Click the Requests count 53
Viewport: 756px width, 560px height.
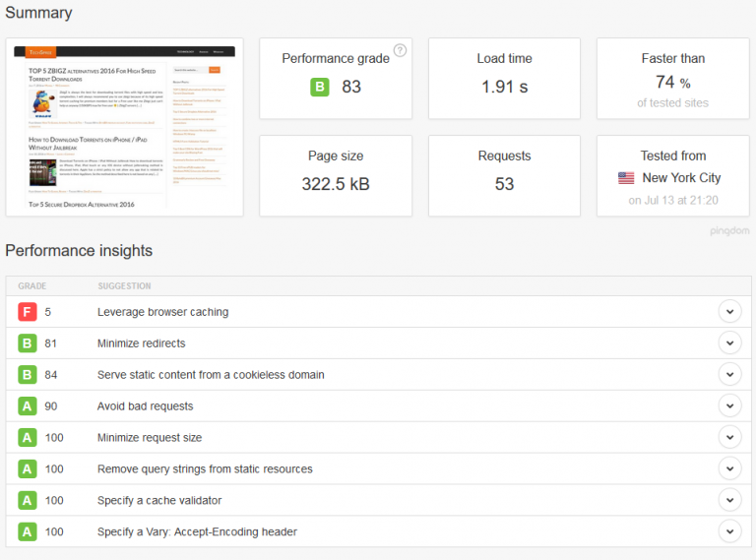(x=504, y=184)
